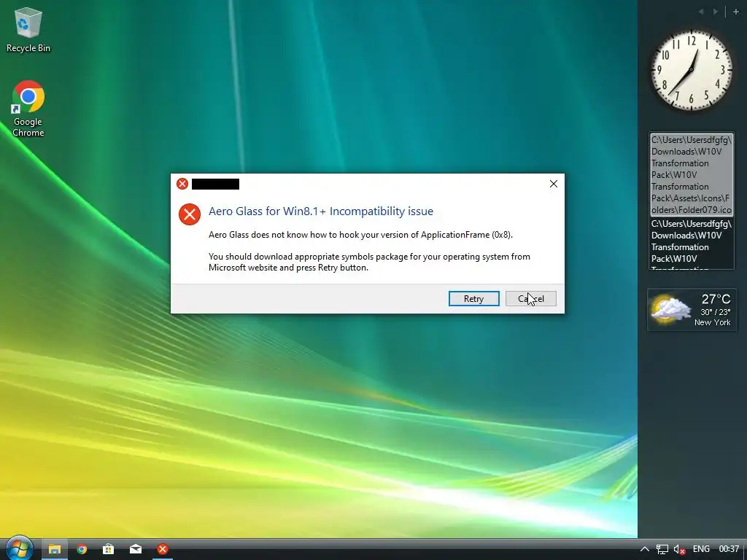Click the Aero Glass Incompatibility issue heading
Viewport: 747px width, 560px height.
point(321,211)
